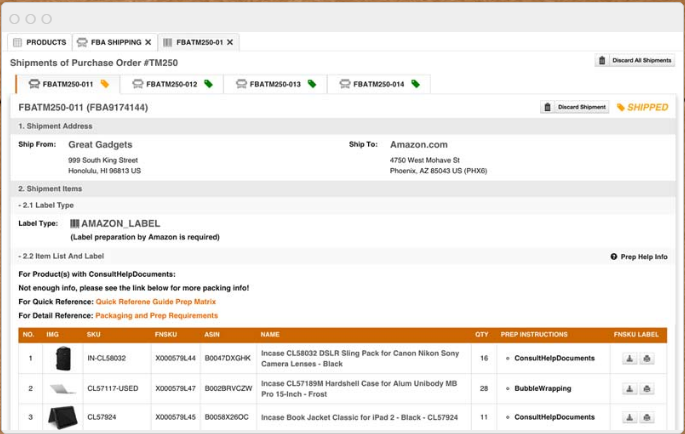685x434 pixels.
Task: Click the Incase CL57189M Hardshell Case name
Action: [x=359, y=389]
